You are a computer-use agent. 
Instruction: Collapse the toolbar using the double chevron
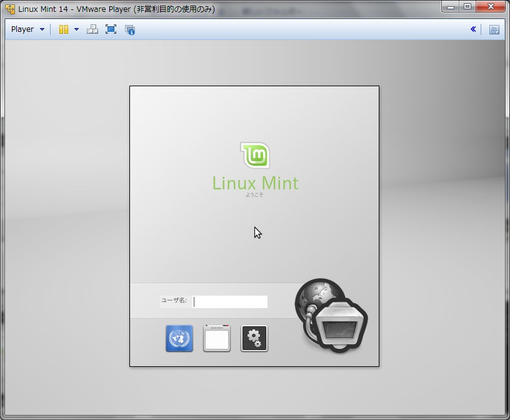pos(473,29)
